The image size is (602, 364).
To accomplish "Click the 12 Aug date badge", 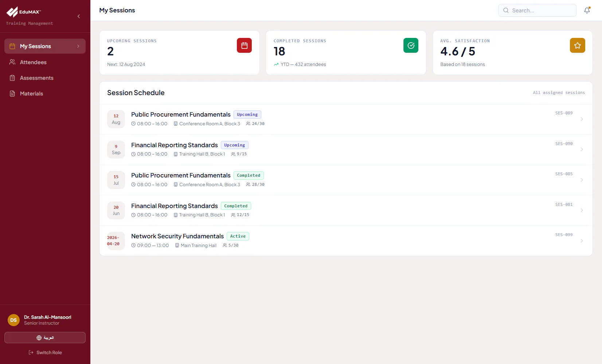I will click(116, 119).
